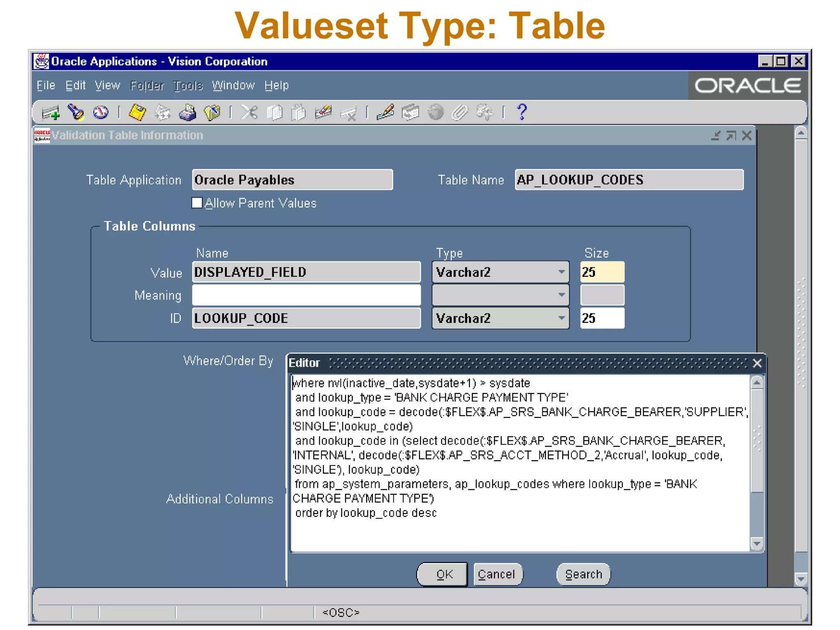840x630 pixels.
Task: Click the Attachments paperclip icon
Action: click(x=460, y=112)
